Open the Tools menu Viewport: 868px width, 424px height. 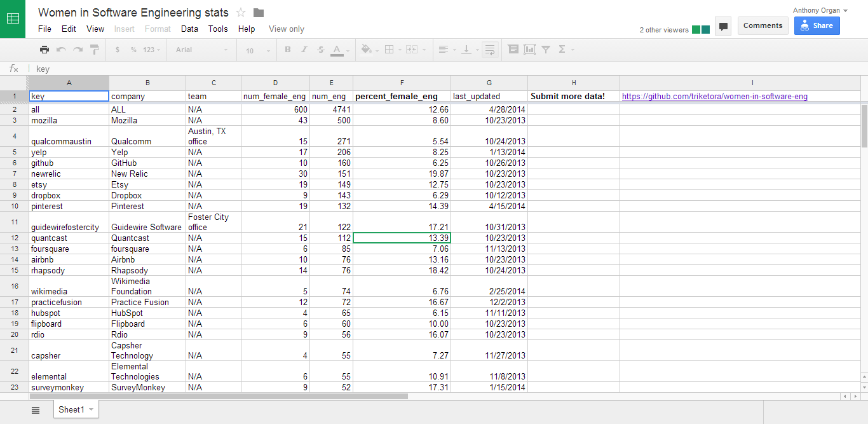218,29
